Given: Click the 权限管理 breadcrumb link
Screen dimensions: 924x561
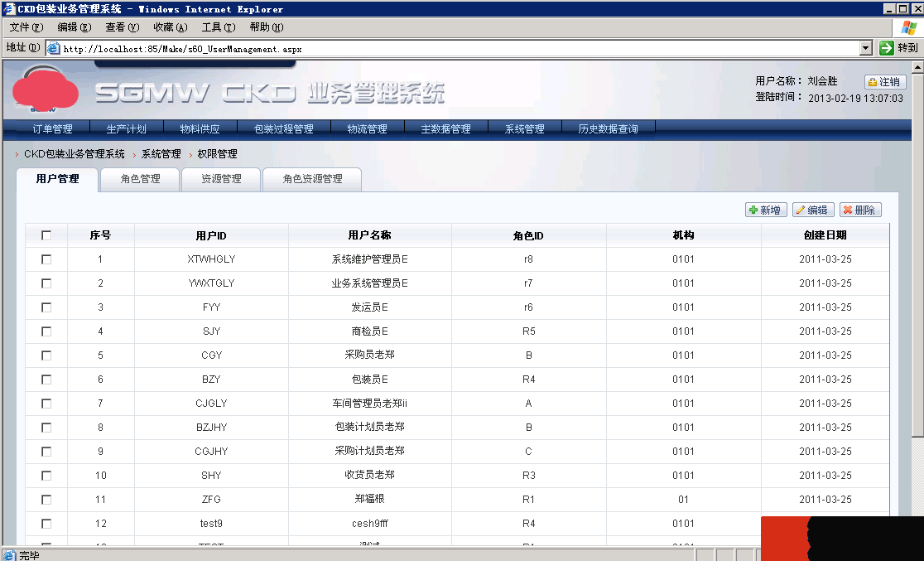Looking at the screenshot, I should click(x=218, y=154).
